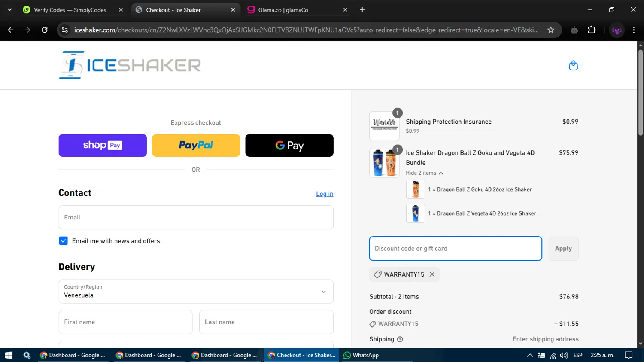Viewport: 644px width, 362px height.
Task: Open the Chrome three-dot menu
Action: pos(634,30)
